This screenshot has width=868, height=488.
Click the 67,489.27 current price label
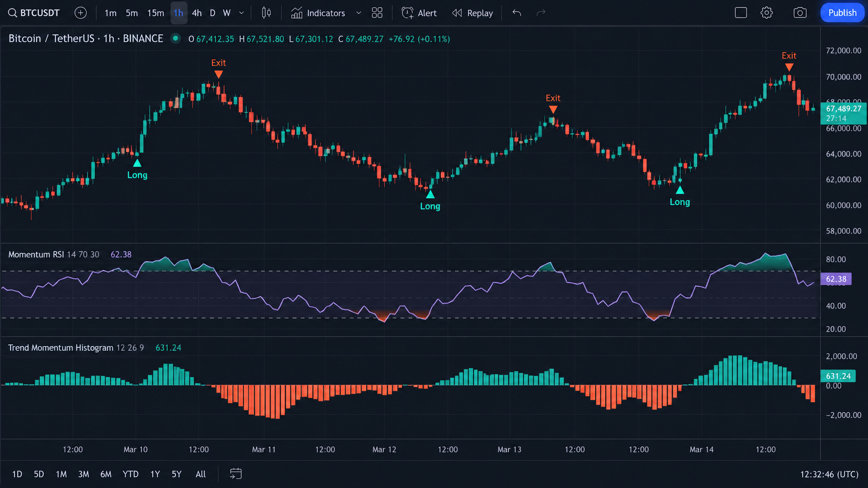844,113
